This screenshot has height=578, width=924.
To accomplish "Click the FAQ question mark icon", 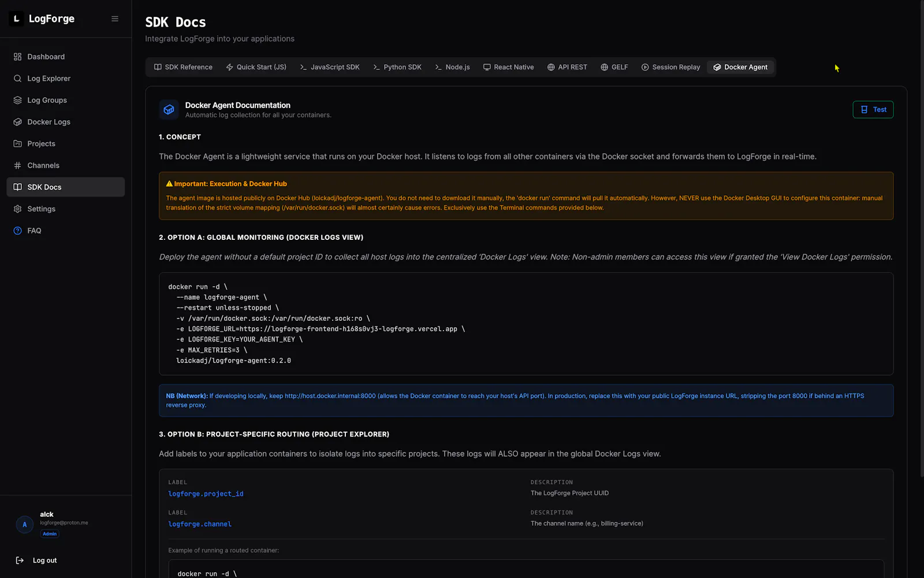I will pyautogui.click(x=17, y=231).
